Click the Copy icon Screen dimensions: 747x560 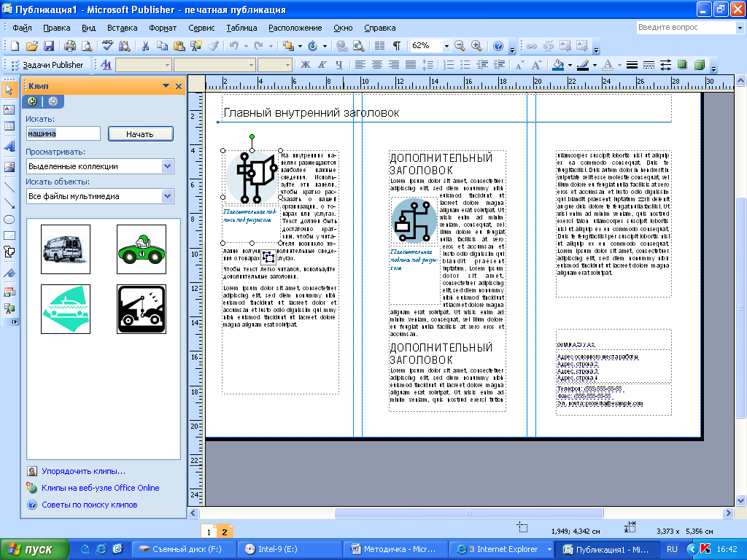click(x=162, y=46)
